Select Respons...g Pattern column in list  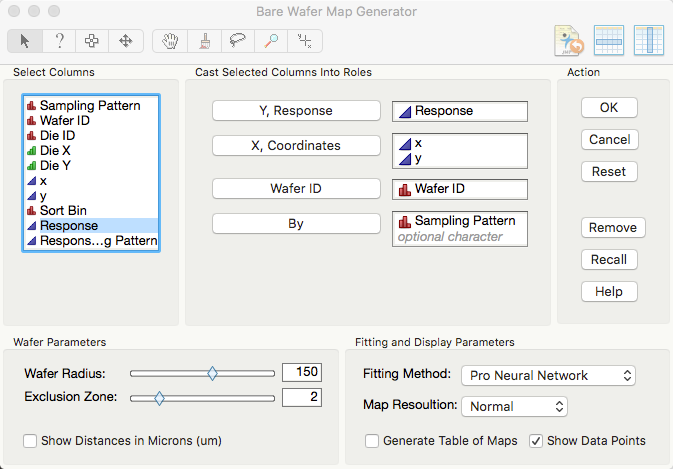(x=91, y=241)
